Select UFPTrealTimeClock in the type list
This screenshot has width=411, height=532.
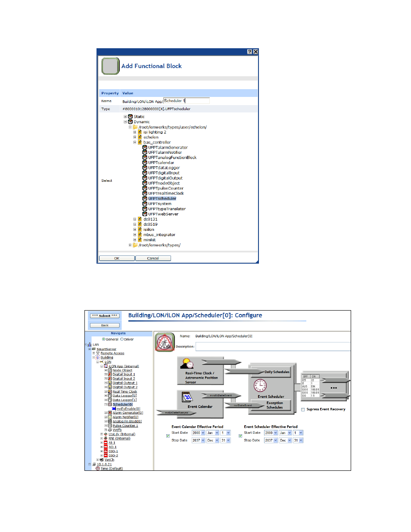[x=166, y=193]
